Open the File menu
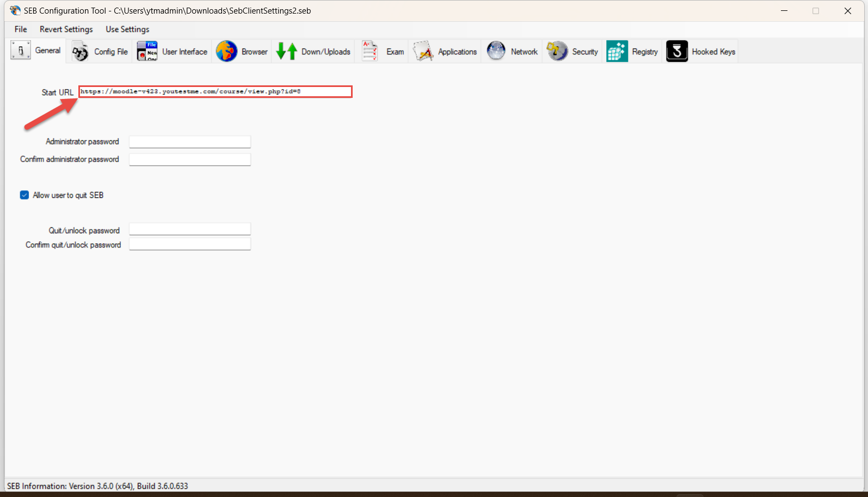This screenshot has width=868, height=497. pyautogui.click(x=21, y=29)
